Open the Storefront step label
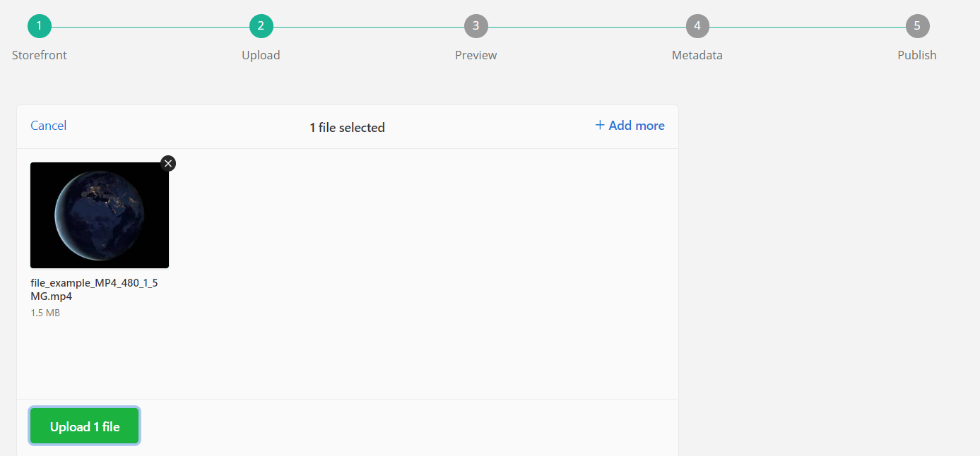 [x=40, y=55]
